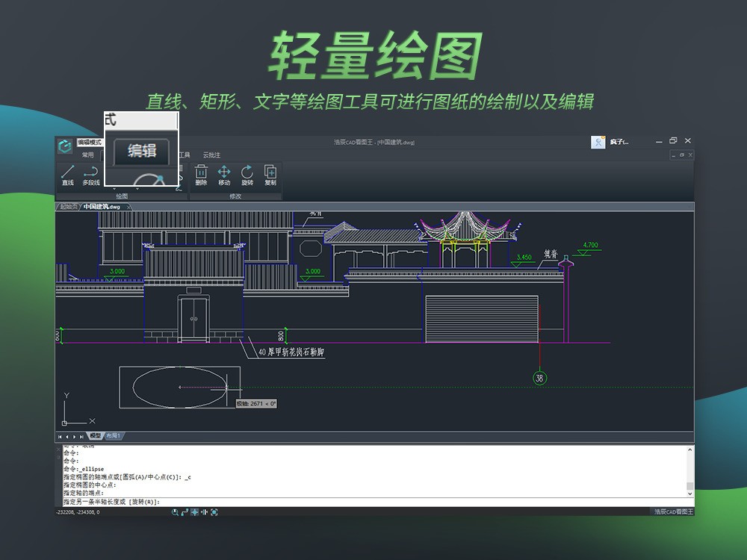Screen dimensions: 747x560
Task: Click the command line input field
Action: coord(373,502)
